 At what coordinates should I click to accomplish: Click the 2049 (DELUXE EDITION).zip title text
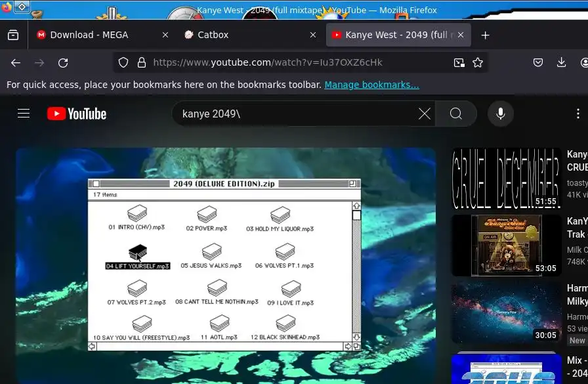pos(224,184)
